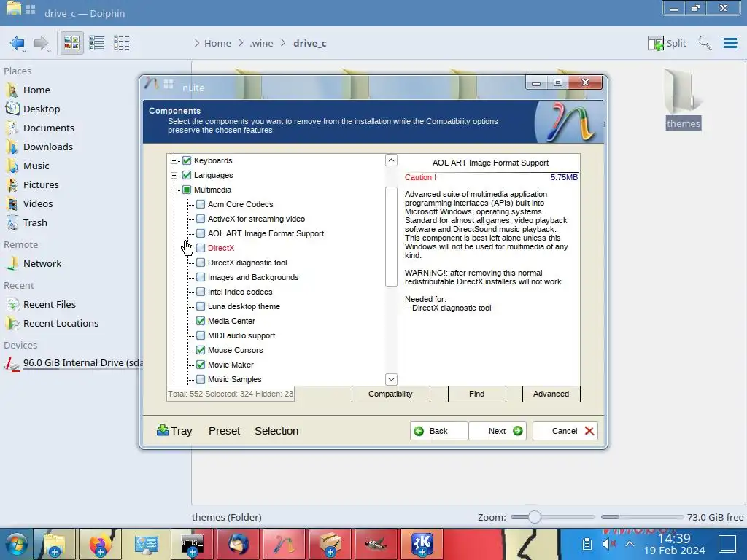Screen dimensions: 747x560
Task: Toggle the Keyboards checkbox
Action: 187,160
